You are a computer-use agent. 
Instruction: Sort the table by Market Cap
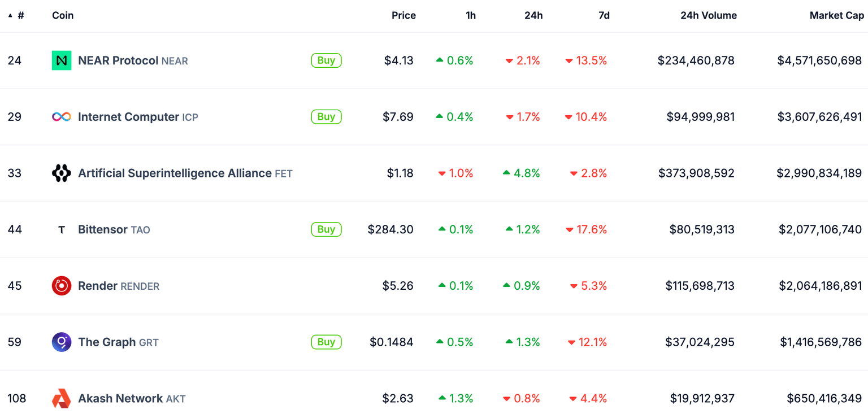point(836,15)
